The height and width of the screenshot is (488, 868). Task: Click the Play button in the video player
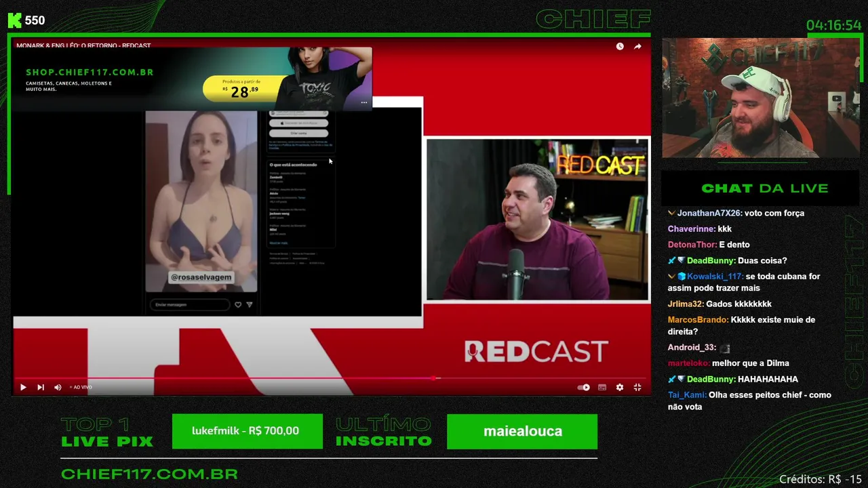click(23, 387)
